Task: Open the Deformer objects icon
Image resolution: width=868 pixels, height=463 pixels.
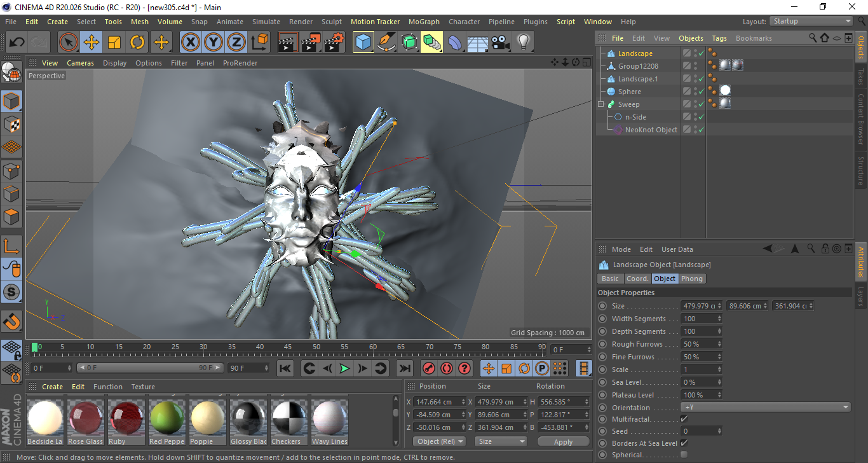Action: coord(455,43)
